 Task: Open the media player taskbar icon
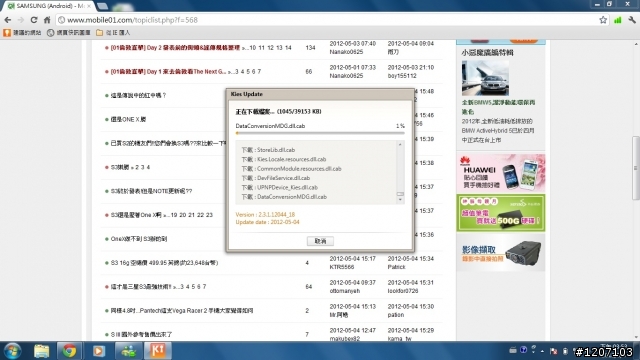pyautogui.click(x=98, y=351)
